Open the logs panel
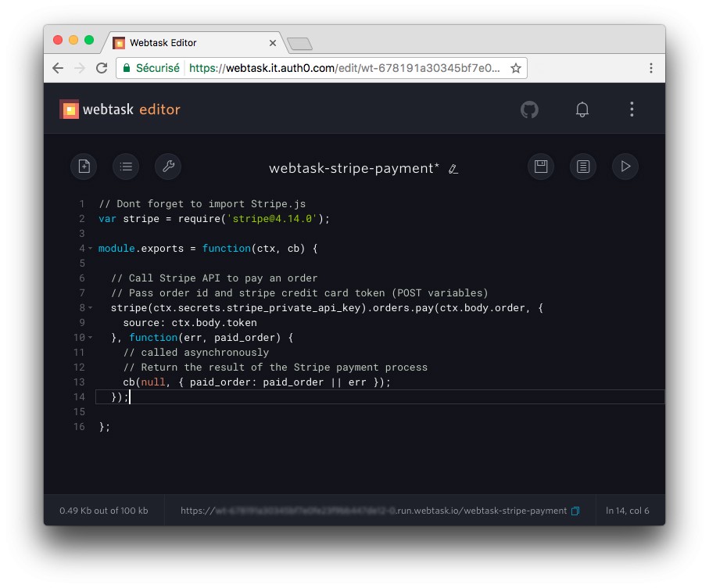The height and width of the screenshot is (588, 709). (x=582, y=167)
